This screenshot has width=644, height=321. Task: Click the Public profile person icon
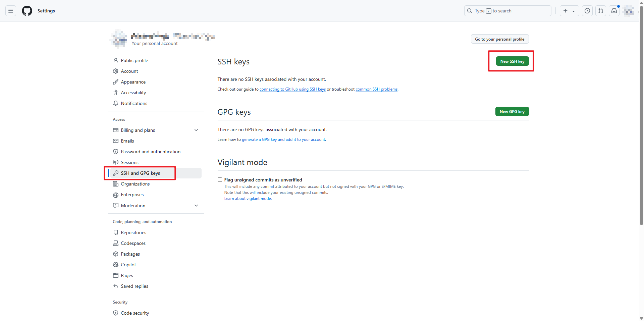(x=116, y=60)
